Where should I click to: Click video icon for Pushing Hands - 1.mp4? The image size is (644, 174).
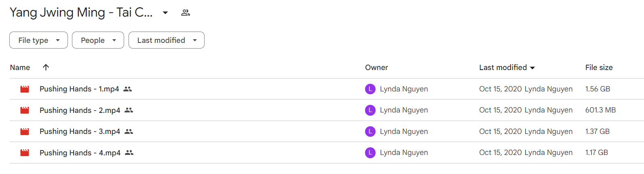pos(25,89)
